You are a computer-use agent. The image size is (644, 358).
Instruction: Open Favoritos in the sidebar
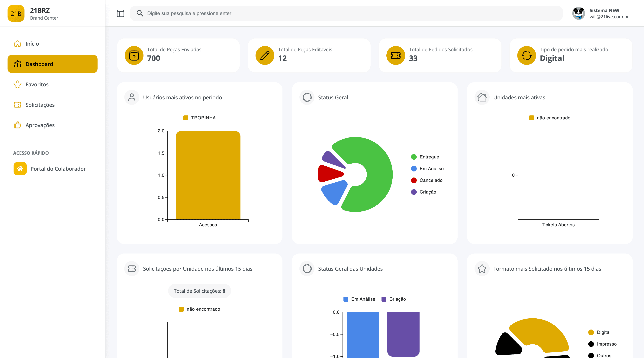tap(37, 84)
